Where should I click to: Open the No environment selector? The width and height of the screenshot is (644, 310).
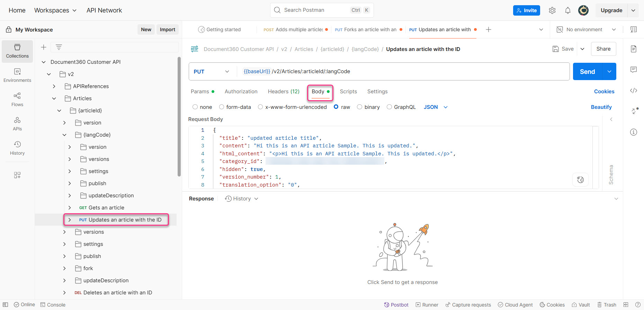tap(586, 29)
